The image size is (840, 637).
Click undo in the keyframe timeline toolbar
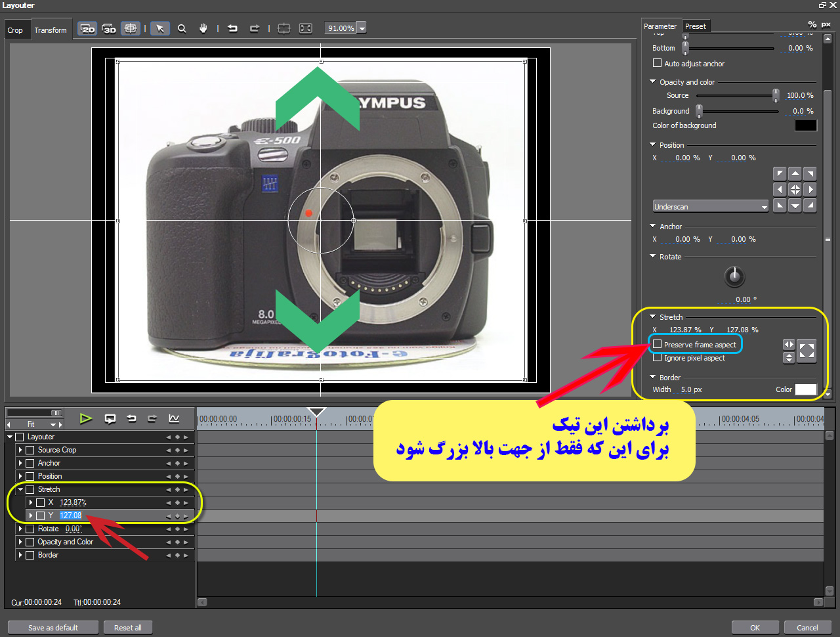pyautogui.click(x=131, y=418)
